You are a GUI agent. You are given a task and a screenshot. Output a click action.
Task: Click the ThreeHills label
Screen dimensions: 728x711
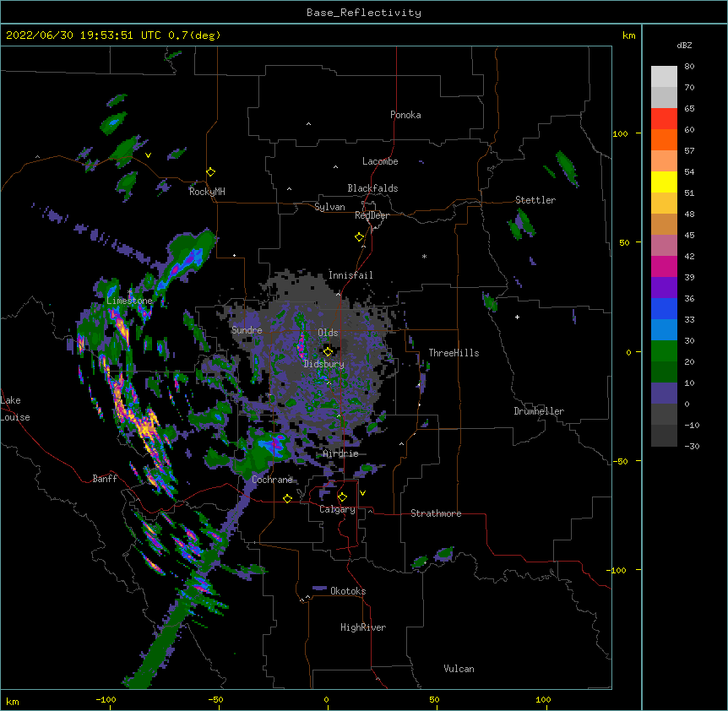pos(454,353)
